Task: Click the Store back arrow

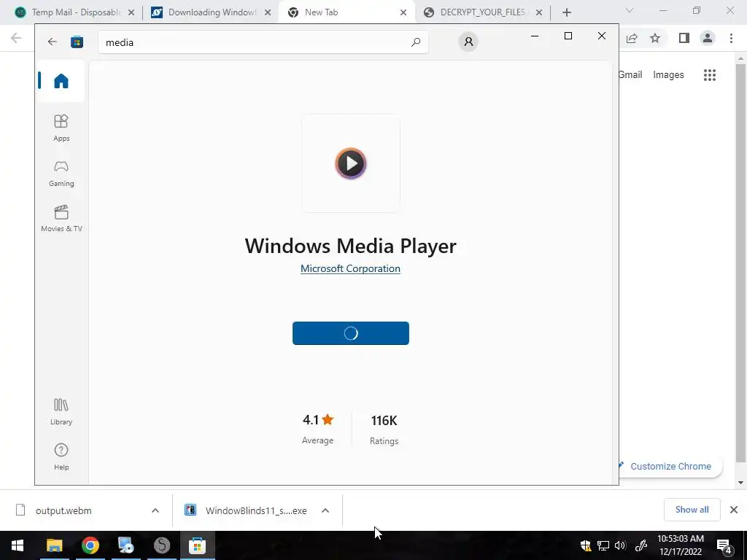Action: pos(53,42)
